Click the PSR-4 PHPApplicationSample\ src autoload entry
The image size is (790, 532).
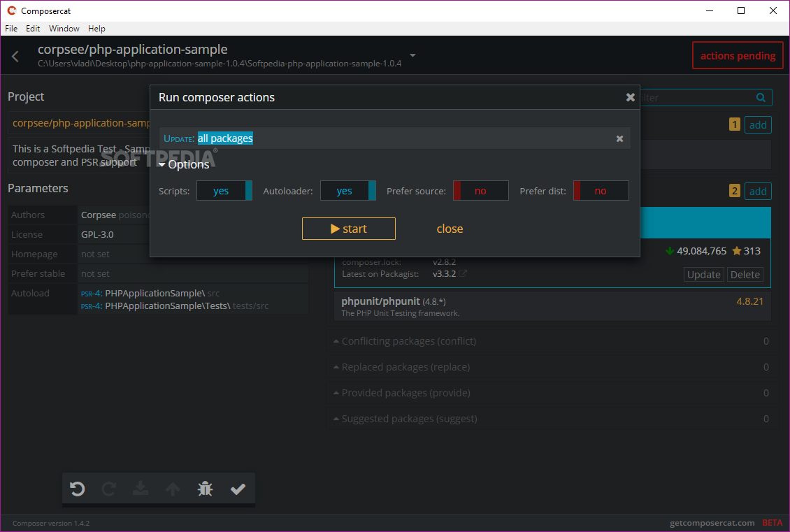pyautogui.click(x=150, y=293)
